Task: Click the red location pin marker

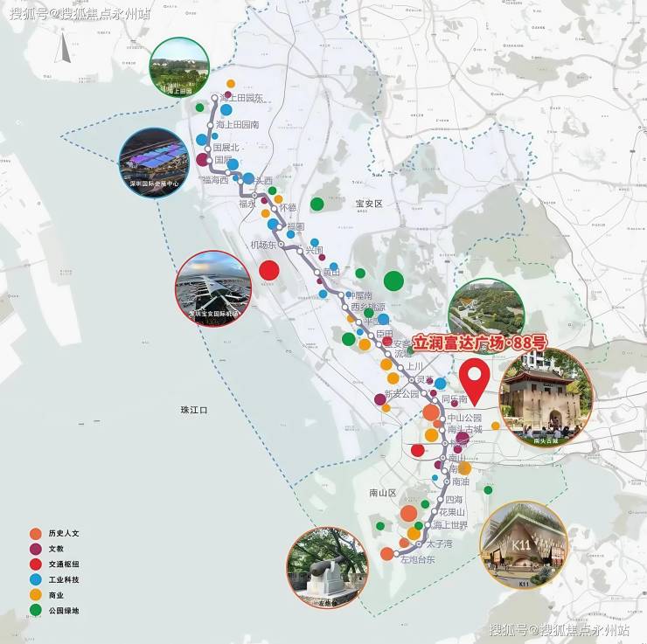Action: (474, 381)
